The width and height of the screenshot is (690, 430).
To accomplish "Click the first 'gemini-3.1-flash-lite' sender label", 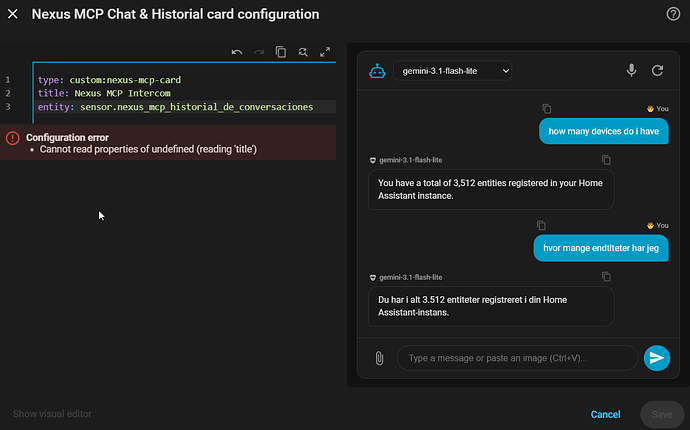I will (411, 160).
